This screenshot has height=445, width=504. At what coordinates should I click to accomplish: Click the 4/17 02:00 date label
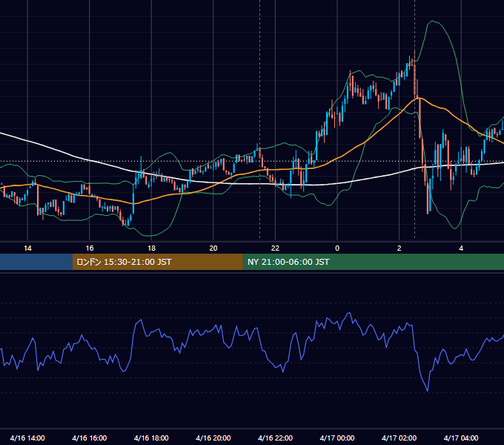coord(399,438)
